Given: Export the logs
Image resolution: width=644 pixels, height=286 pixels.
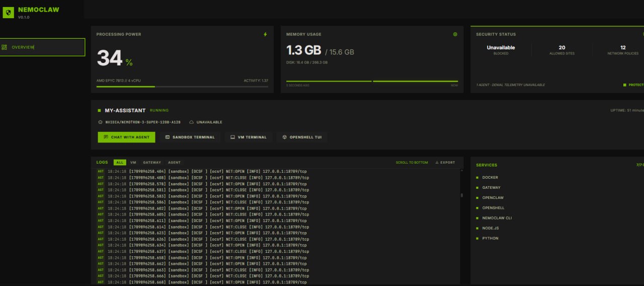Looking at the screenshot, I should [445, 163].
